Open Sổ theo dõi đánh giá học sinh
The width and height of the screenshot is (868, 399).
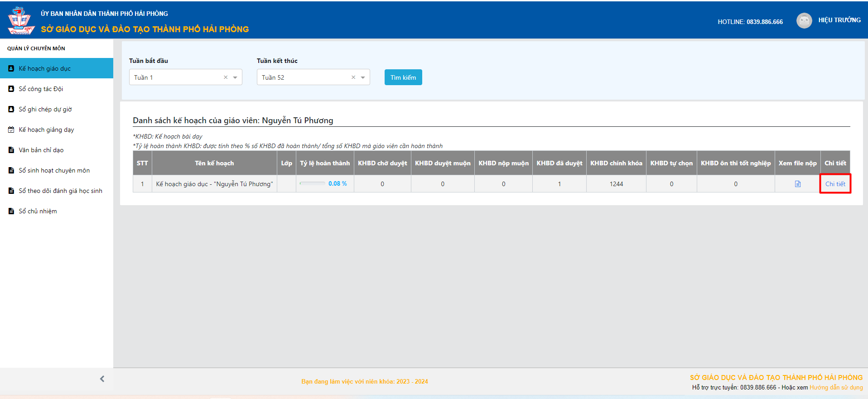click(x=60, y=191)
